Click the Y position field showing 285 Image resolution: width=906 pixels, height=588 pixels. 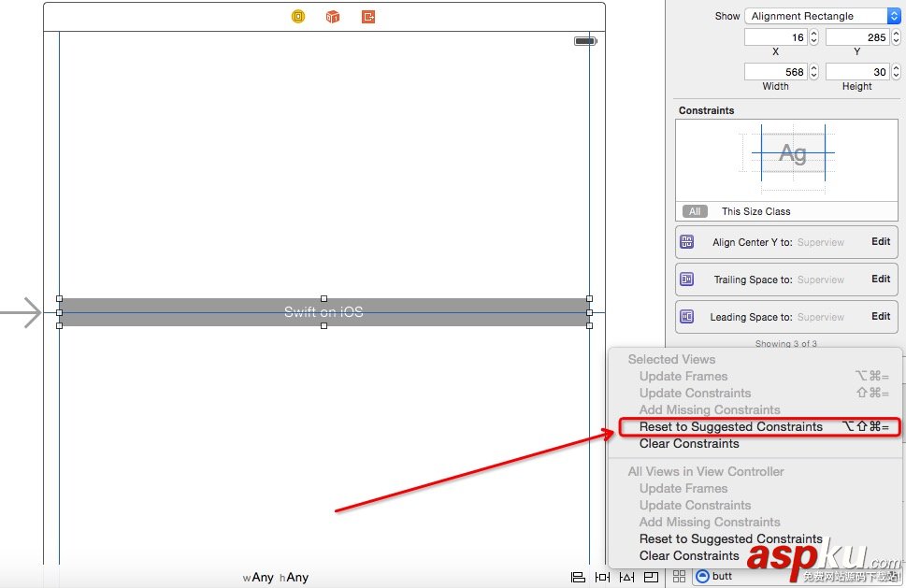(857, 37)
